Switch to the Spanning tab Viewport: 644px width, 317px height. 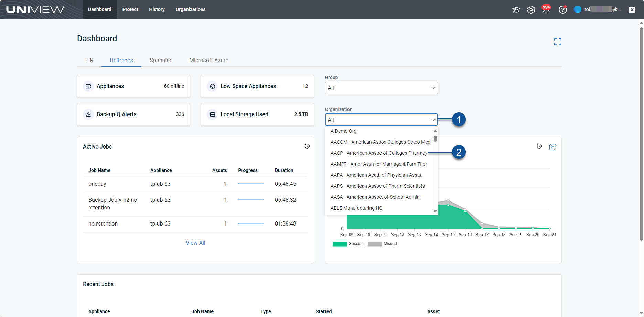[x=161, y=60]
